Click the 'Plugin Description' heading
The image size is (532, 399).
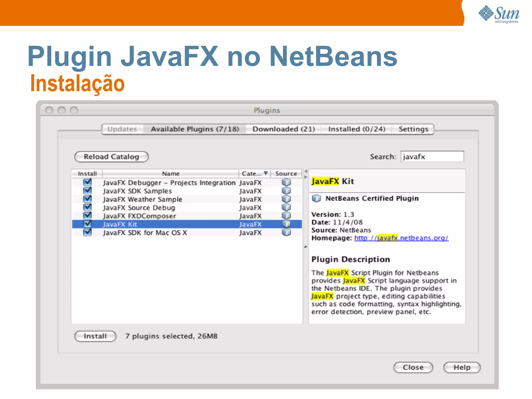351,259
